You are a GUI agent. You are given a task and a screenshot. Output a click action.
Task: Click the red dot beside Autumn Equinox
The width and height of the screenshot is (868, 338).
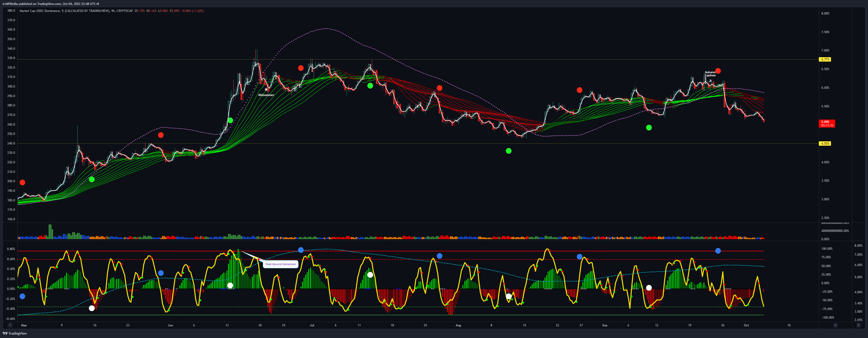718,71
